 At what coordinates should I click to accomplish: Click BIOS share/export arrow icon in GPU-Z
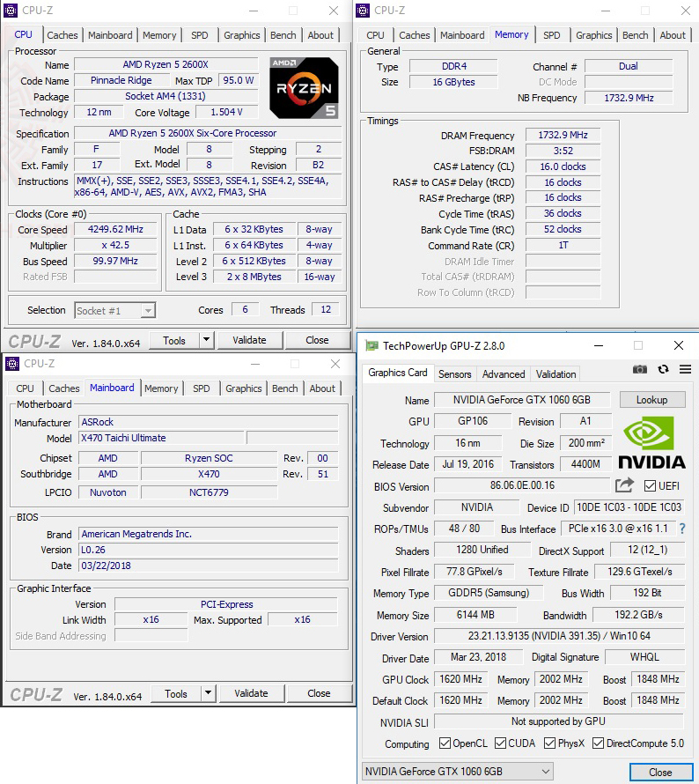tap(624, 485)
